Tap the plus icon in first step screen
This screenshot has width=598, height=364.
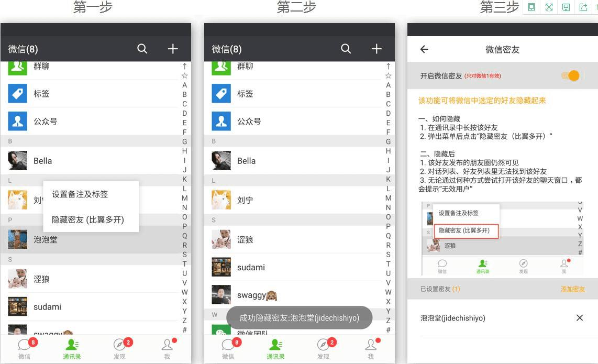(173, 49)
